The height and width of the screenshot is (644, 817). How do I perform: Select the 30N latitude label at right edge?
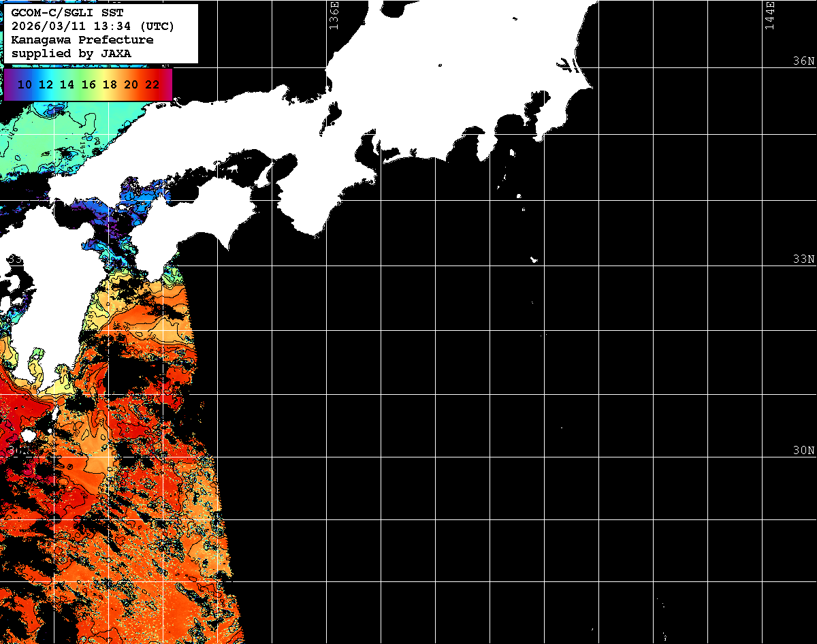click(803, 451)
